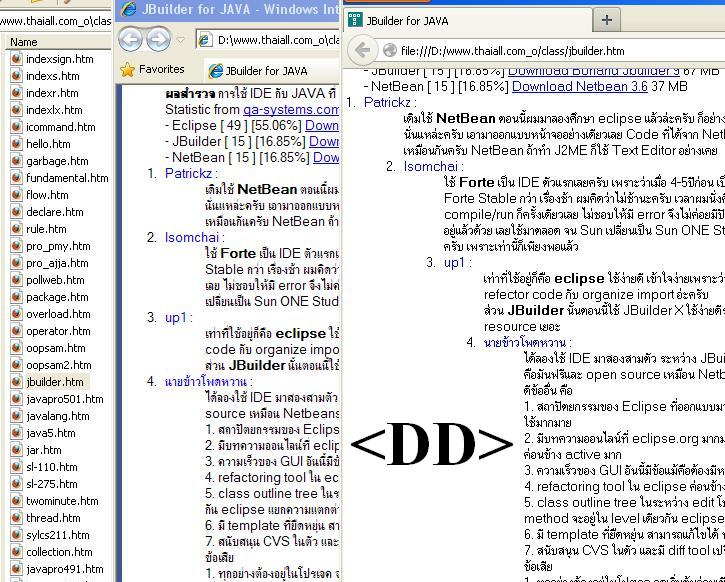The height and width of the screenshot is (582, 725).
Task: Select the file oopsam.htm
Action: click(x=55, y=349)
